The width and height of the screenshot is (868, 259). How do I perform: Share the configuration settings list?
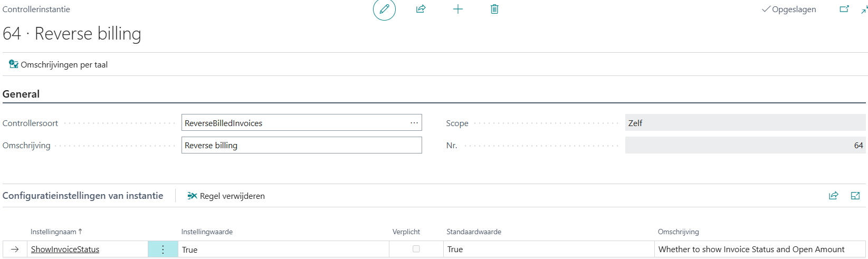click(x=833, y=196)
